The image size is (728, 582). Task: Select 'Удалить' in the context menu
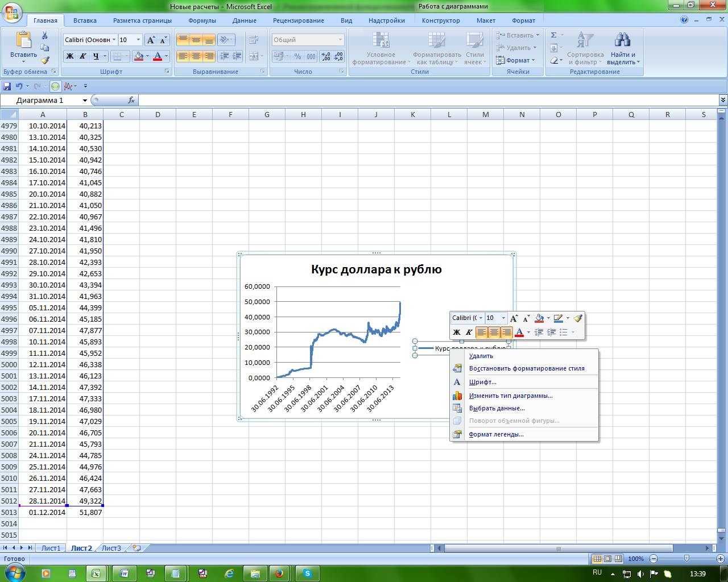(x=481, y=356)
